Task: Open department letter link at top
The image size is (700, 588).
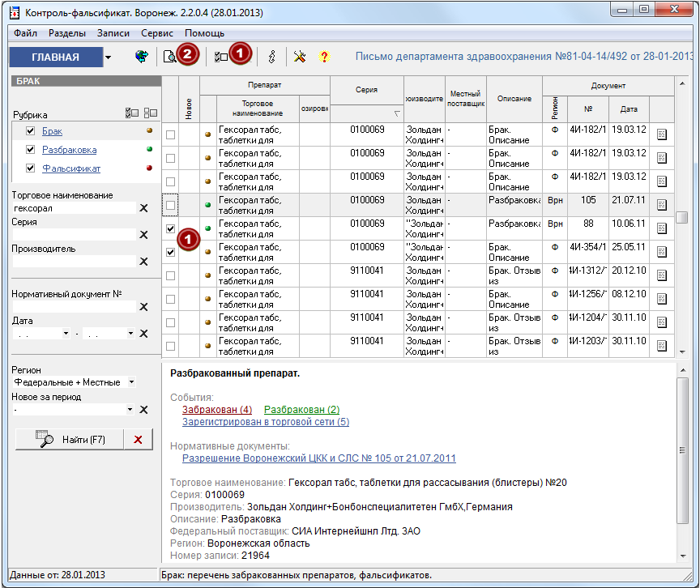Action: (524, 56)
